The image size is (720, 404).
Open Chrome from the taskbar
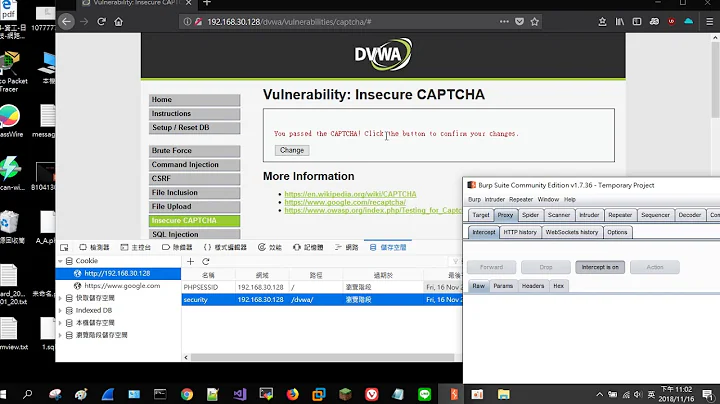pyautogui.click(x=186, y=394)
